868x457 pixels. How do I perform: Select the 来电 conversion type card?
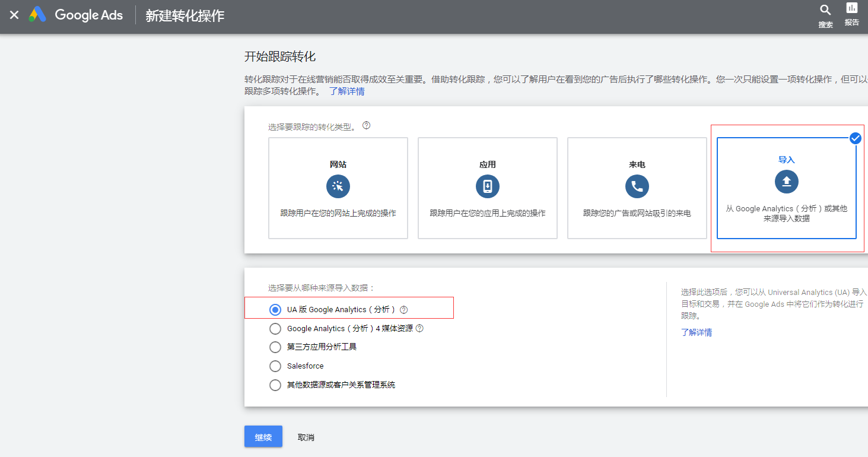[x=637, y=188]
